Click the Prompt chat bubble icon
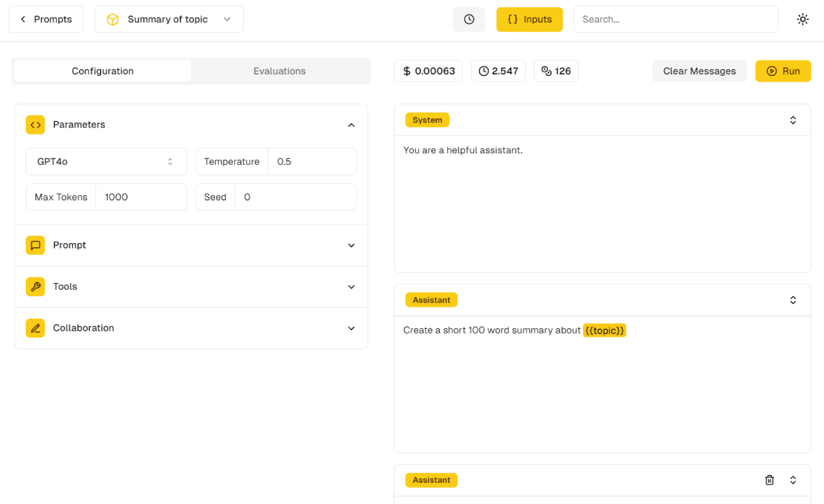Screen dimensions: 824x504 pyautogui.click(x=35, y=245)
